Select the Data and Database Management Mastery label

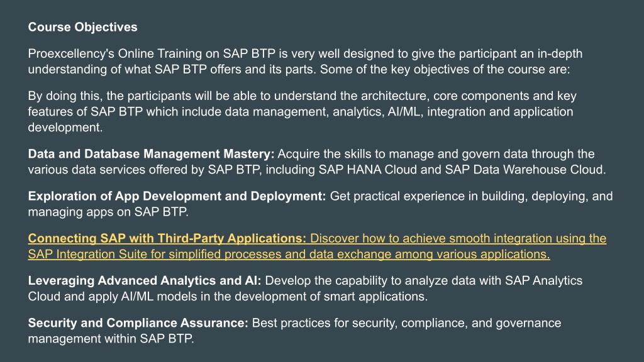click(x=151, y=154)
